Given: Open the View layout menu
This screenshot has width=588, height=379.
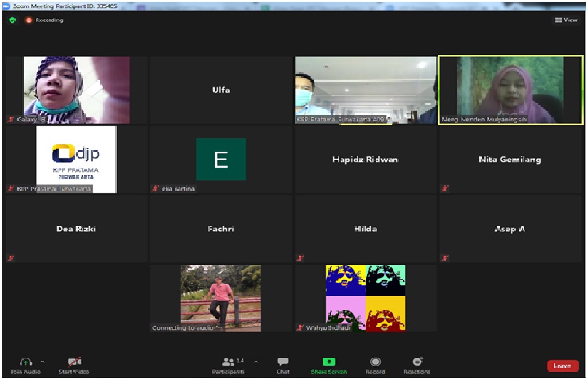Looking at the screenshot, I should pos(566,20).
